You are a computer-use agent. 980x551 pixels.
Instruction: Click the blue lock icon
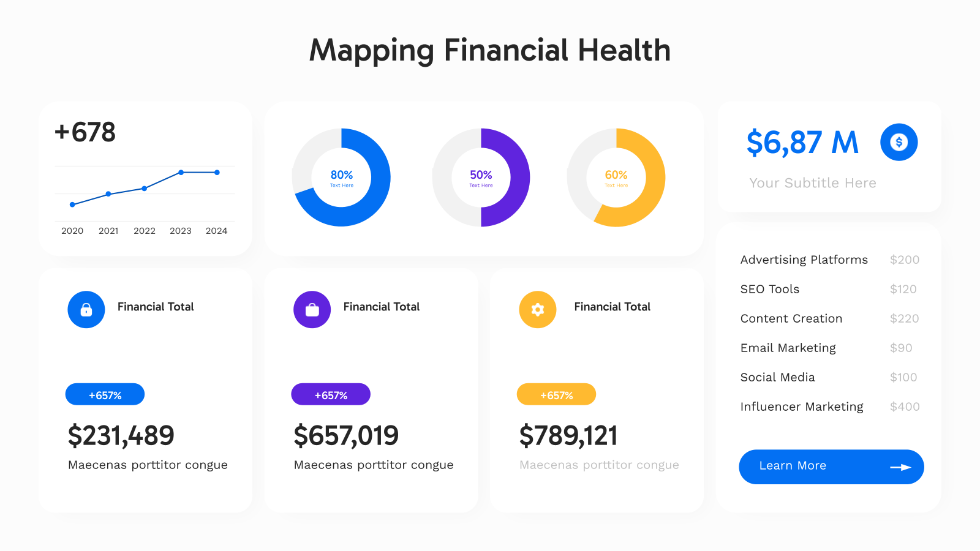tap(86, 310)
